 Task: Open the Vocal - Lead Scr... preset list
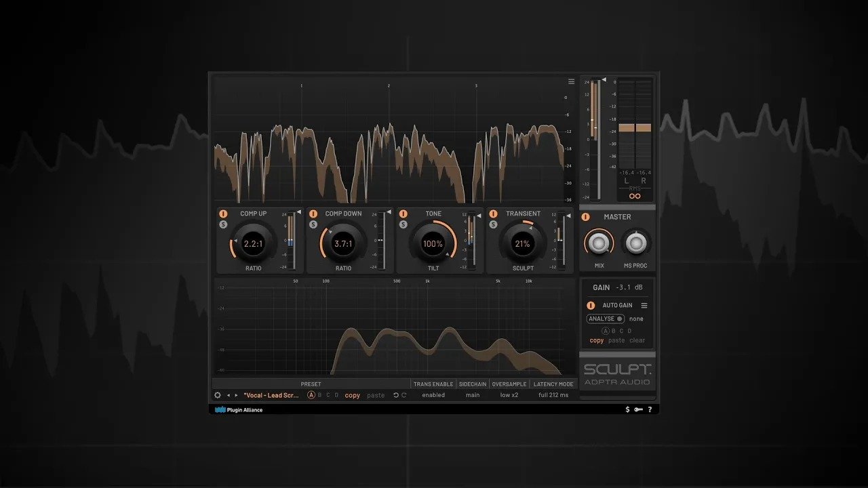click(x=271, y=395)
